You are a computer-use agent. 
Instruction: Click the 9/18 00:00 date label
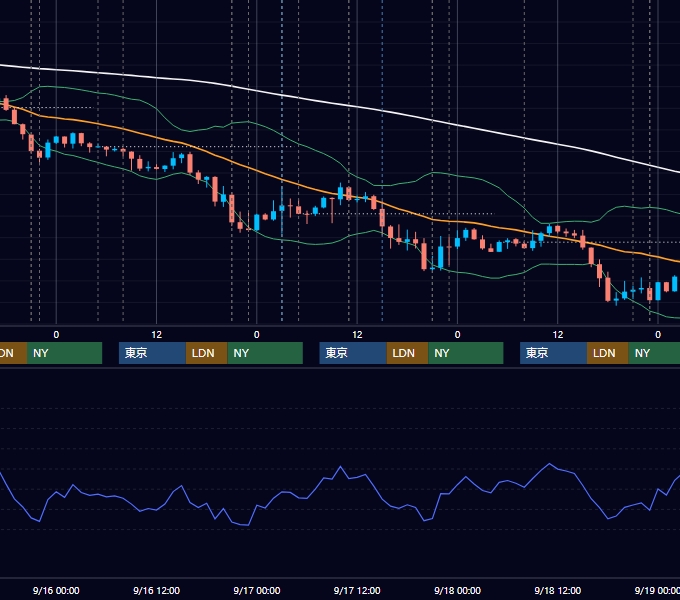point(458,590)
